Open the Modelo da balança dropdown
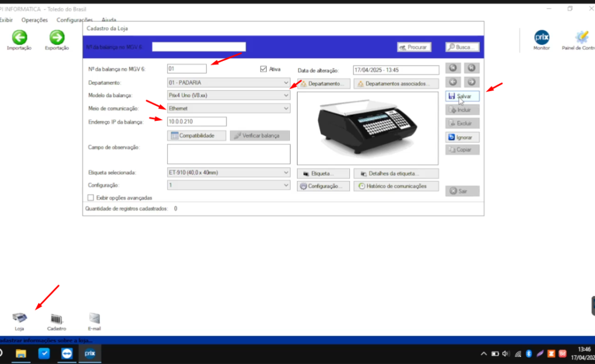 [285, 95]
